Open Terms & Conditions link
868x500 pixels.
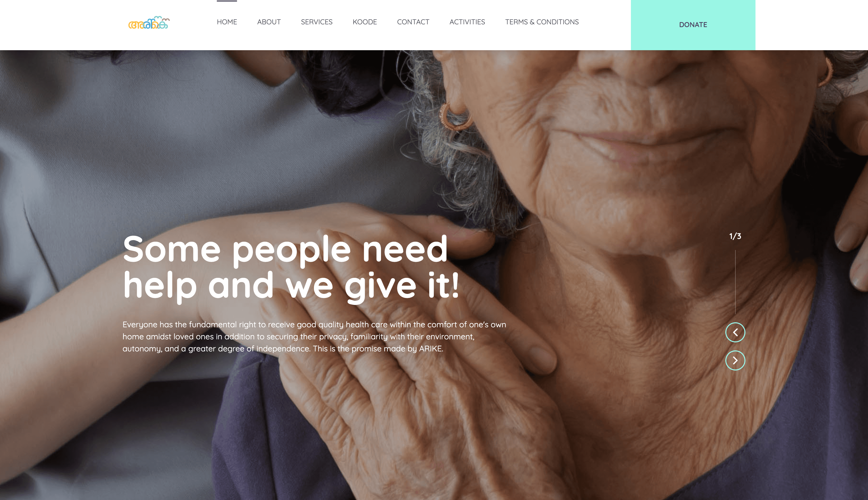pos(541,22)
